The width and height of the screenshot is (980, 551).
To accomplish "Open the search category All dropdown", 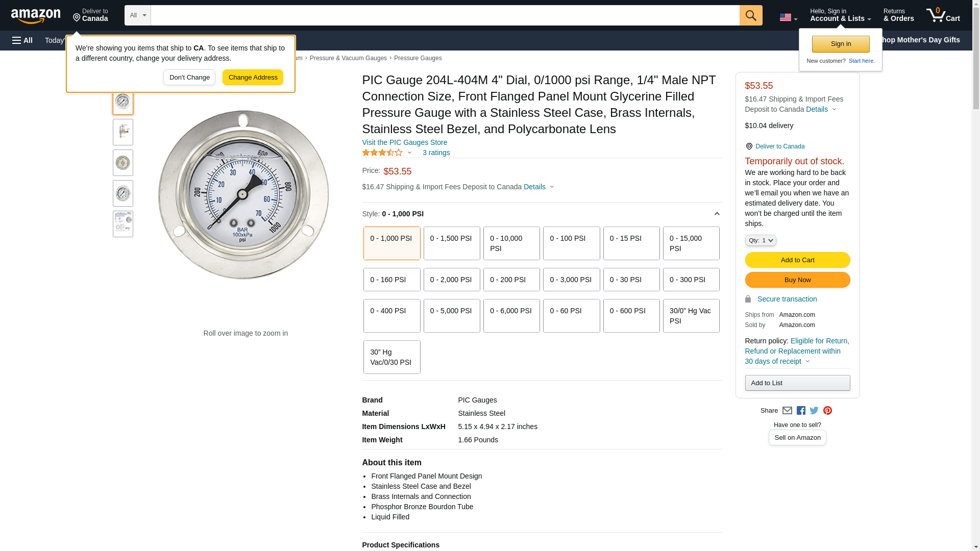I will tap(137, 15).
